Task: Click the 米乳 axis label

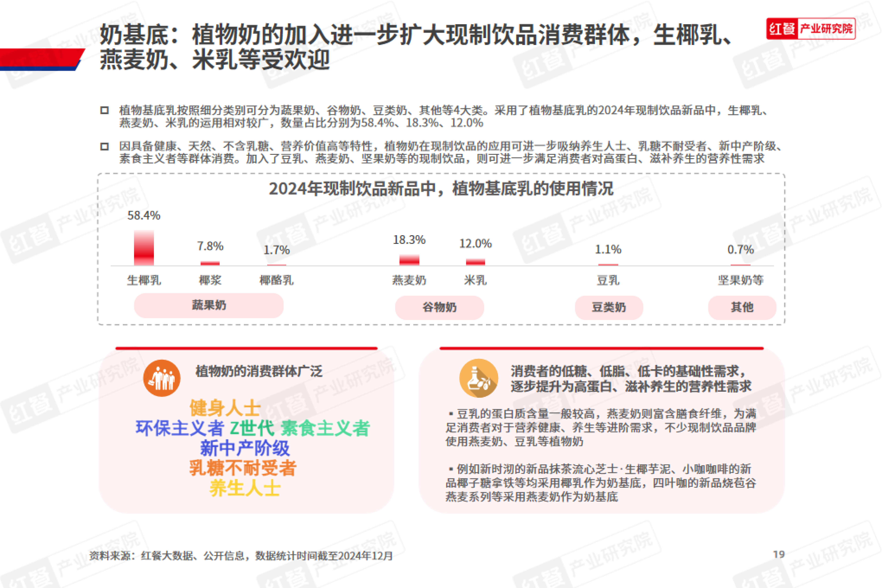Action: pyautogui.click(x=475, y=280)
